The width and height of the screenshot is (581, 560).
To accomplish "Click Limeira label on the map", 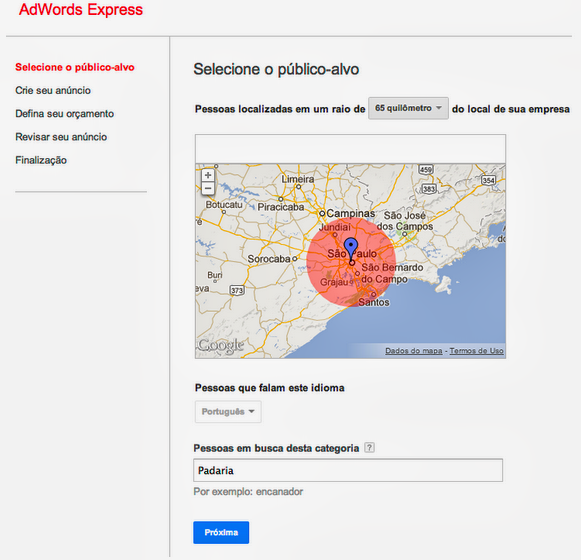I will coord(298,179).
